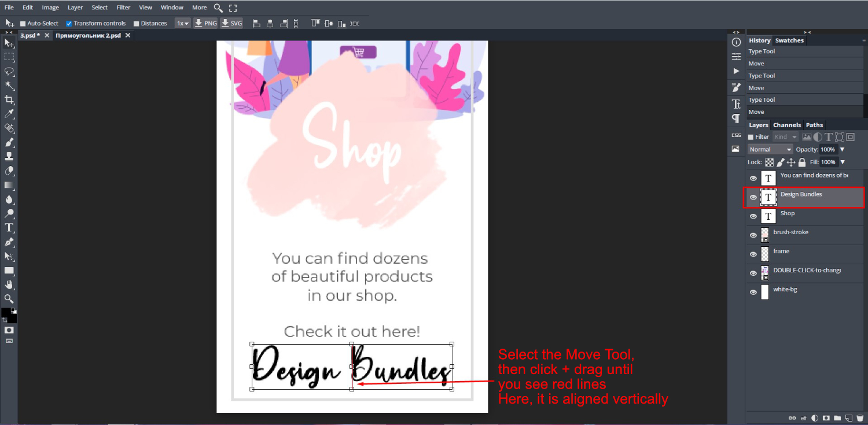This screenshot has width=868, height=425.
Task: Select the Hand tool
Action: tap(9, 284)
